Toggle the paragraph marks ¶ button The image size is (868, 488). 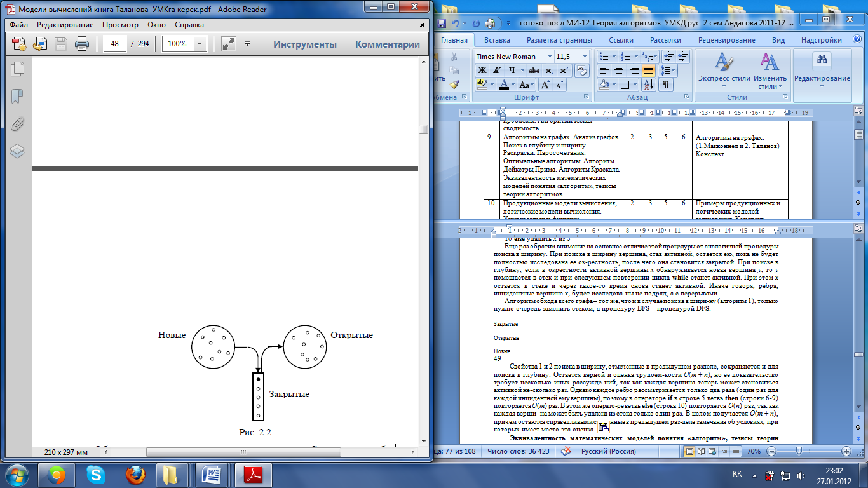tap(665, 85)
